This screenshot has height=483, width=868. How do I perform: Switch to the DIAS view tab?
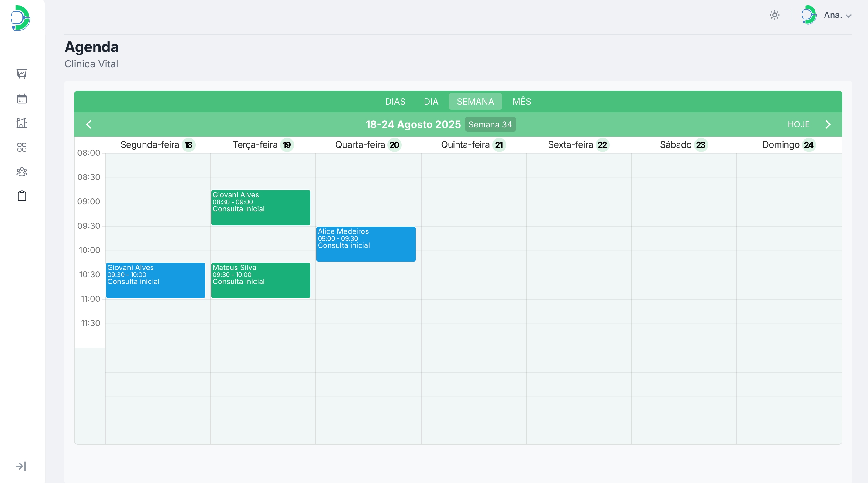point(395,102)
